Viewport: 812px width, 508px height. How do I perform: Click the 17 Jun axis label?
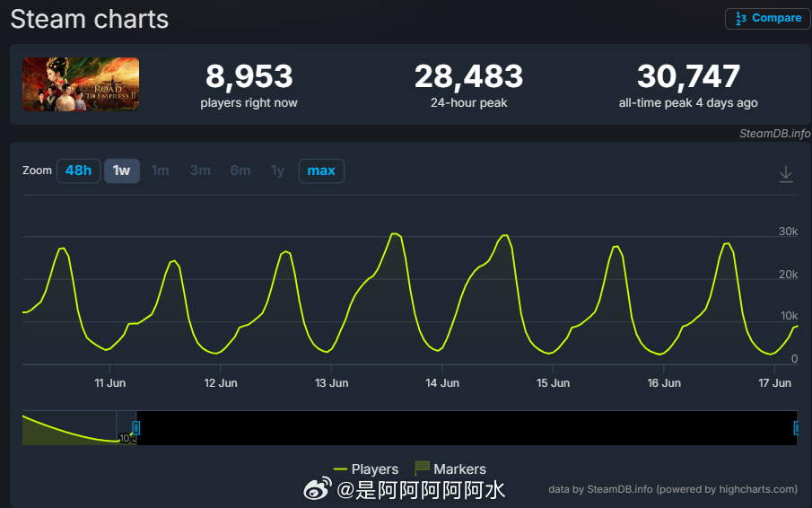(x=774, y=383)
